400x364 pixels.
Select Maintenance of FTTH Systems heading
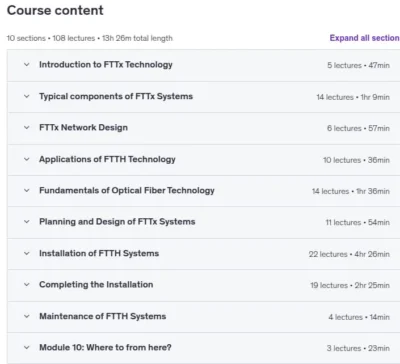[103, 316]
